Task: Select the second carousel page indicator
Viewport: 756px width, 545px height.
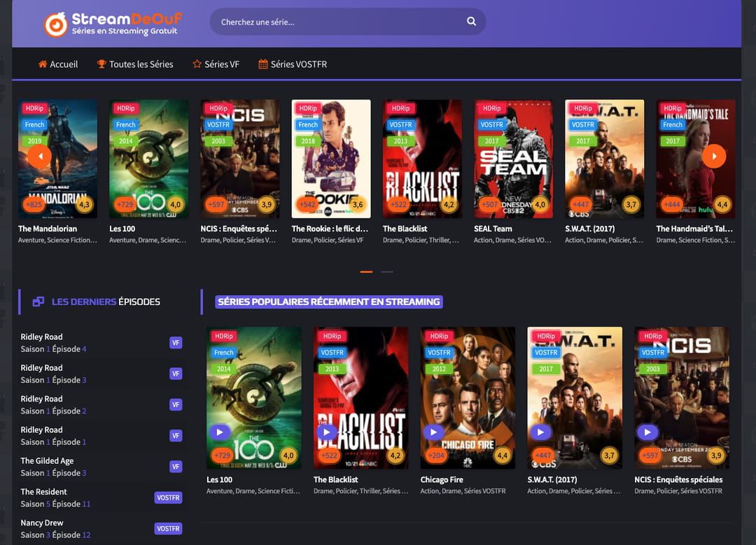Action: (x=386, y=271)
